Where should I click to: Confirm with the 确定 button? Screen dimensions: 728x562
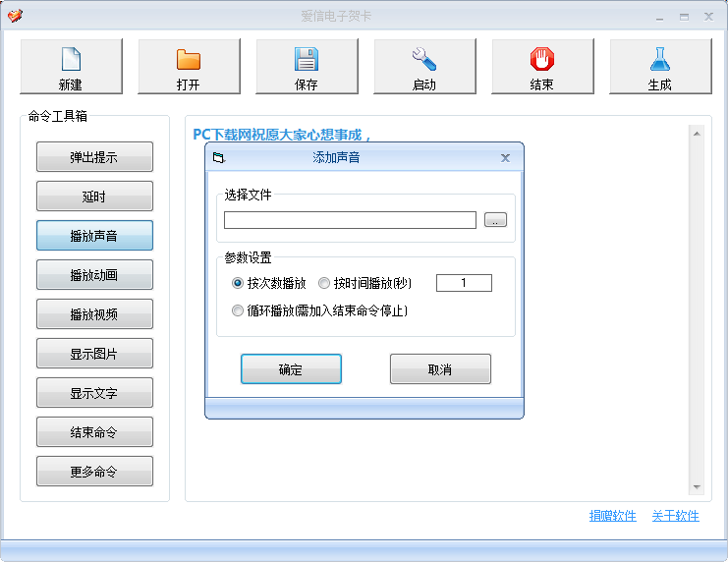click(x=291, y=369)
